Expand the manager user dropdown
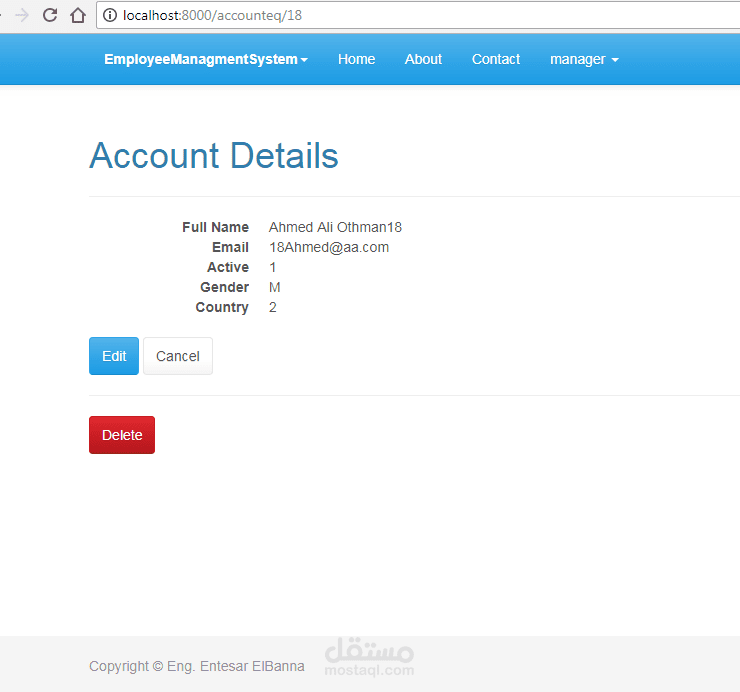The height and width of the screenshot is (692, 740). pyautogui.click(x=584, y=59)
